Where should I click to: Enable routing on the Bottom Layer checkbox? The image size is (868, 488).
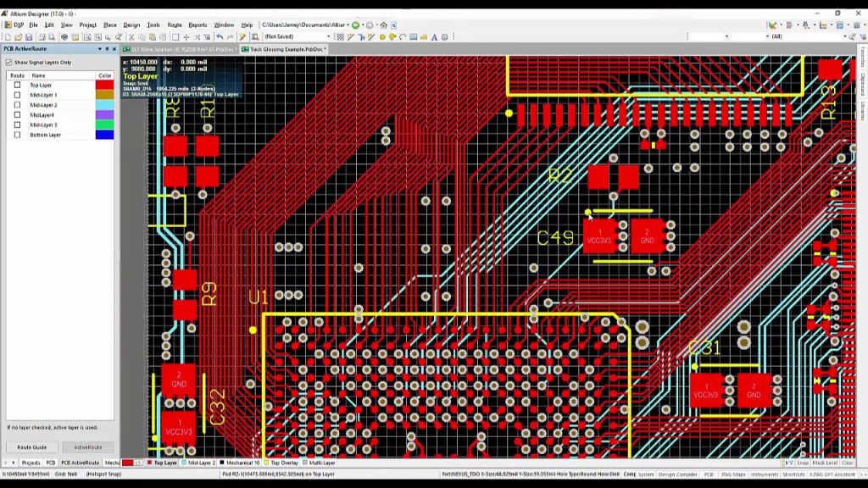click(x=17, y=135)
